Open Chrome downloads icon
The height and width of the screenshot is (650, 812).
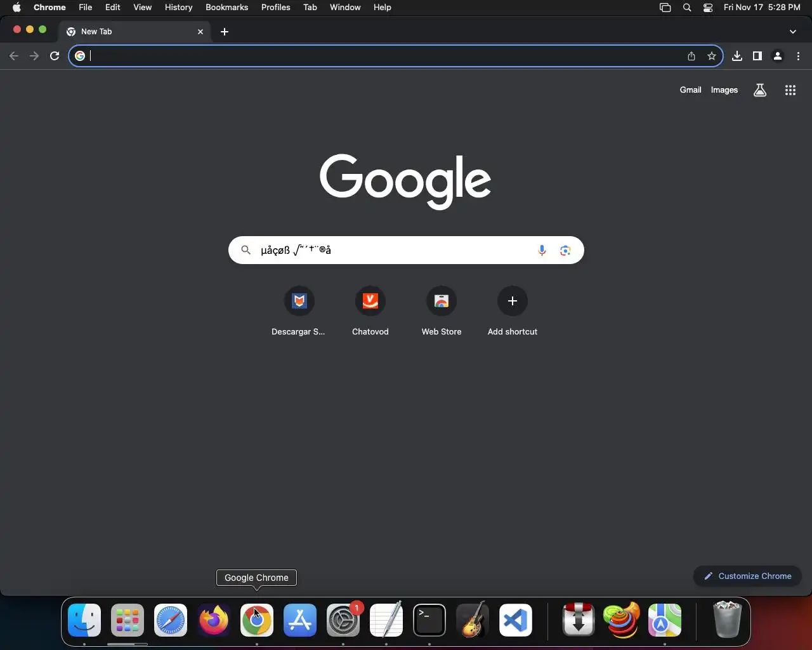[x=737, y=56]
